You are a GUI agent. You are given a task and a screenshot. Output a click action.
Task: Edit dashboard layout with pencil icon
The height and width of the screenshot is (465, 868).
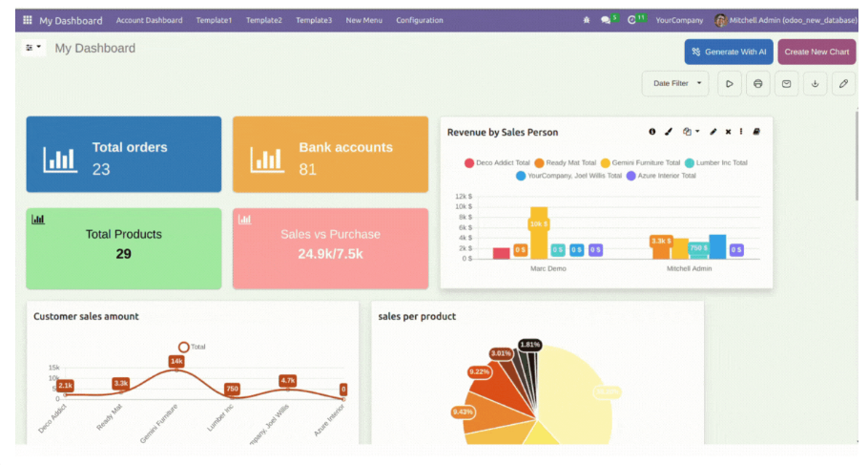click(x=843, y=84)
